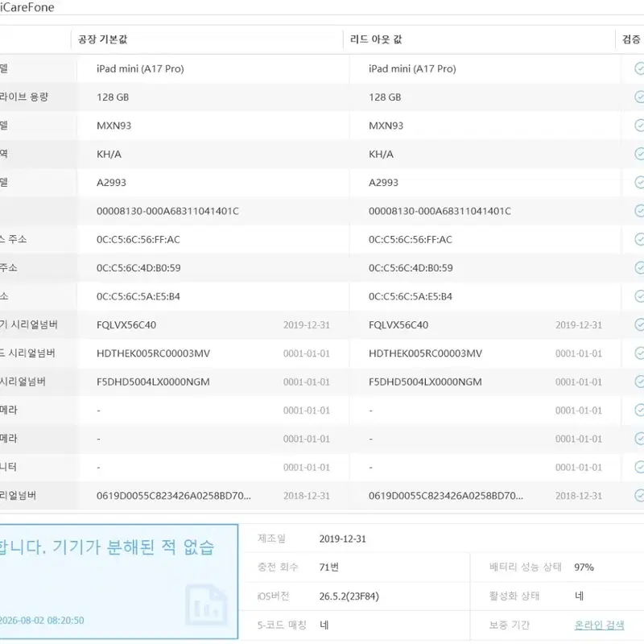This screenshot has width=644, height=644.
Task: Click the 검증 column header
Action: coord(631,39)
